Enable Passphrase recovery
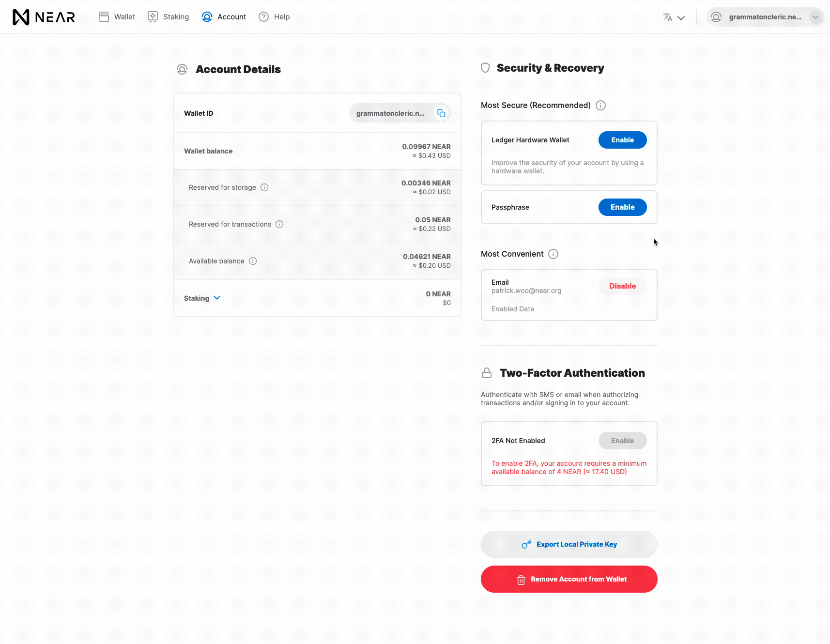 point(623,207)
